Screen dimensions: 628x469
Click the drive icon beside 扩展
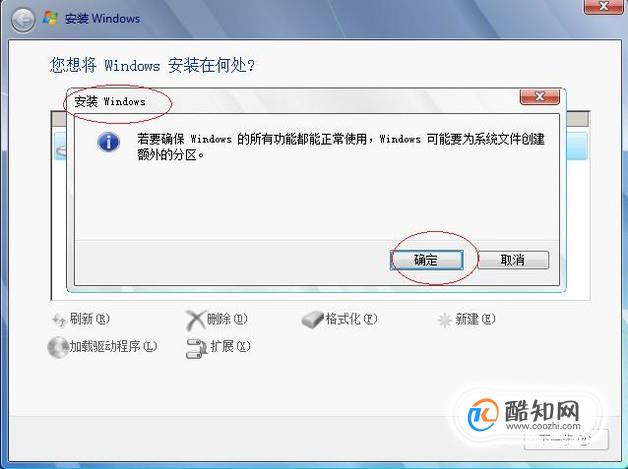point(196,348)
